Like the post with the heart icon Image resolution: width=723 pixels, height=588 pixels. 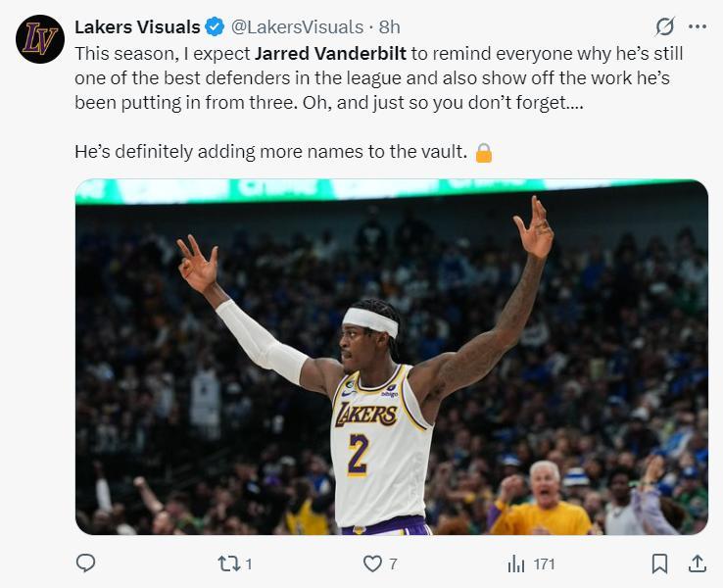click(372, 563)
